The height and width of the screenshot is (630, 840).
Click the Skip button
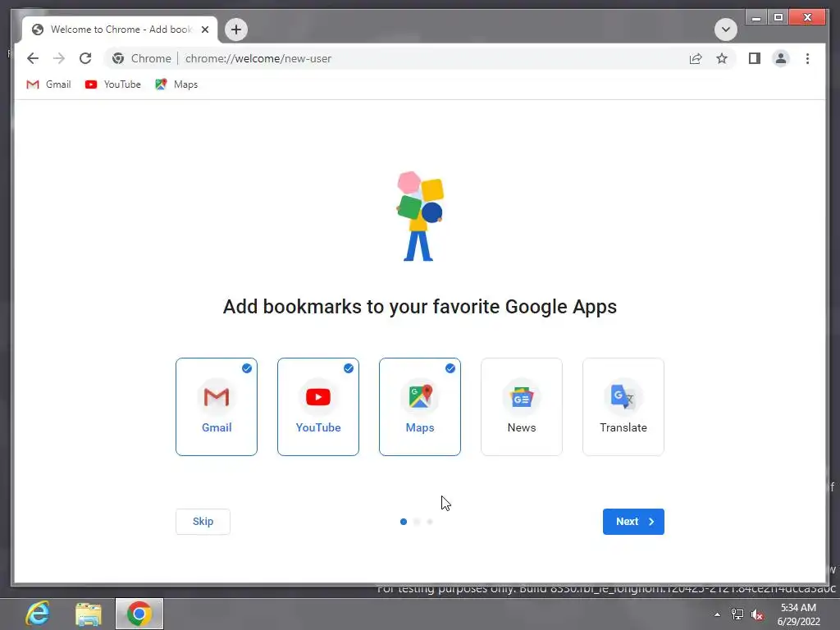[203, 521]
